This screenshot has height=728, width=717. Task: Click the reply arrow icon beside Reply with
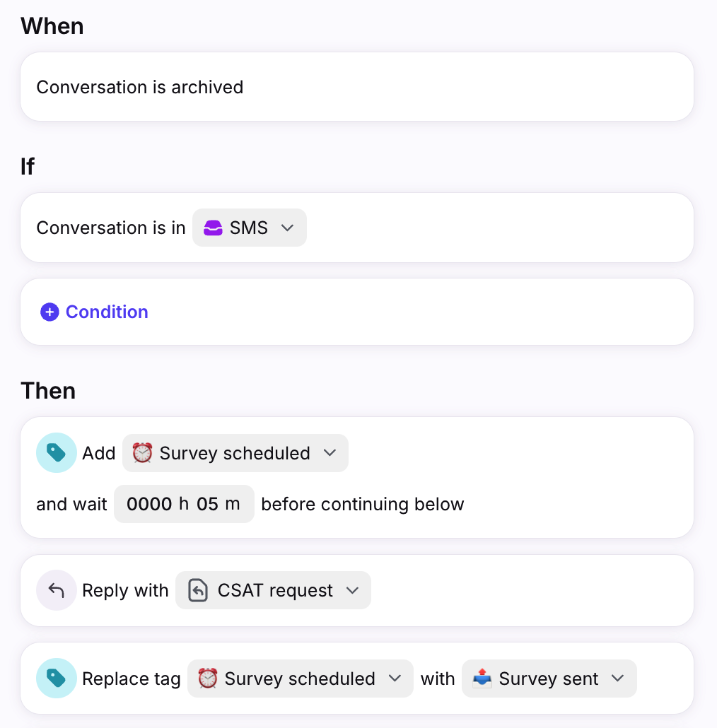[x=57, y=590]
